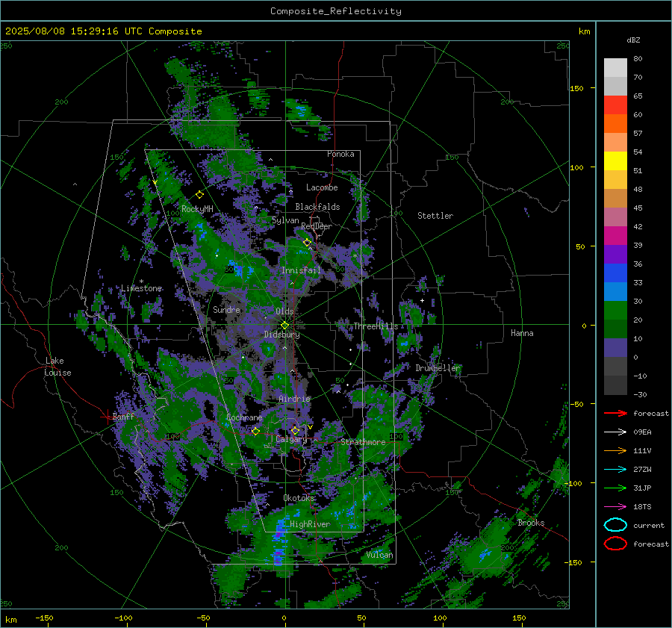Screen dimensions: 672x628
Task: Click the -30 dBZ scale value
Action: [640, 394]
